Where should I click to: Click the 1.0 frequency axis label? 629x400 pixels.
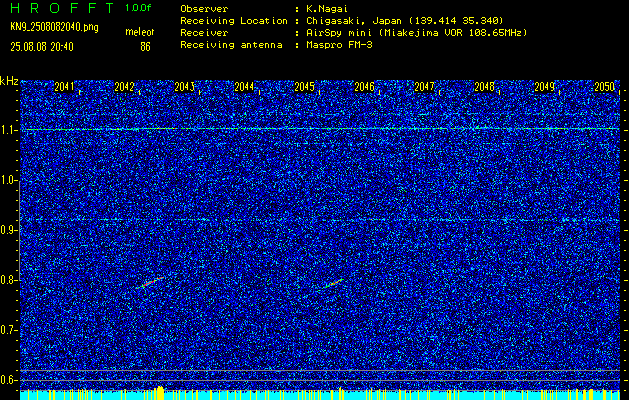(8, 180)
